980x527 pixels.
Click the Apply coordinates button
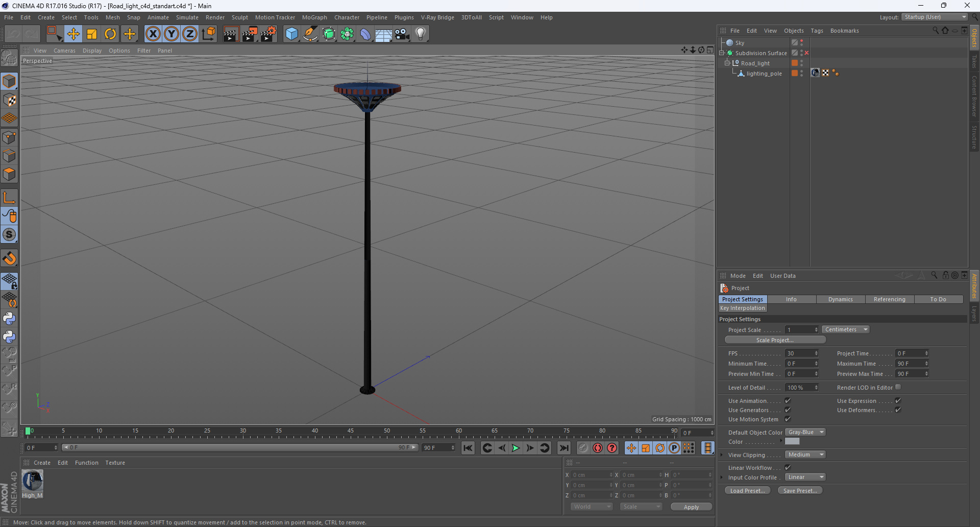coord(691,507)
